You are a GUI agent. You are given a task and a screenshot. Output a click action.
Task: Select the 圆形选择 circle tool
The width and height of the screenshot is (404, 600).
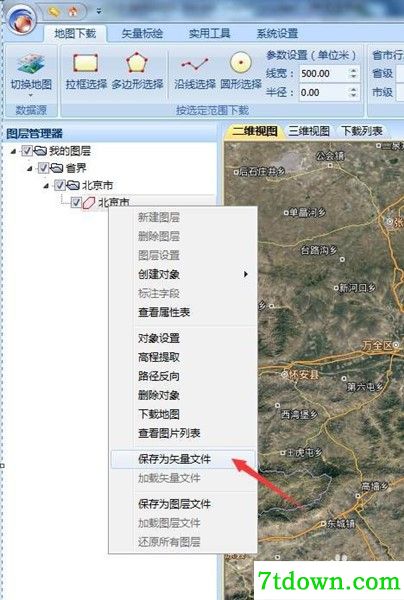pyautogui.click(x=241, y=71)
